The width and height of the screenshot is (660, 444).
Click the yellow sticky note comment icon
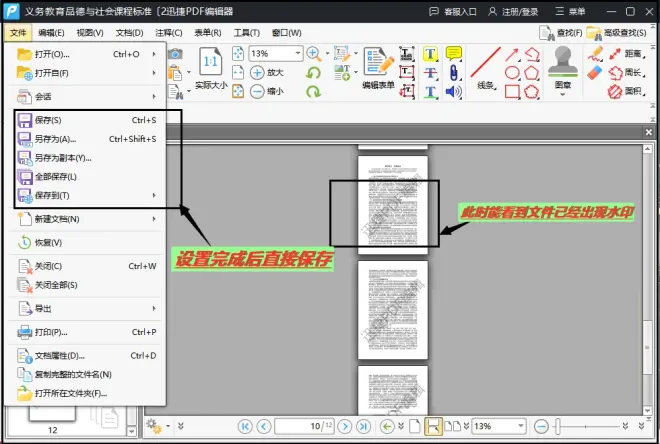coord(454,54)
